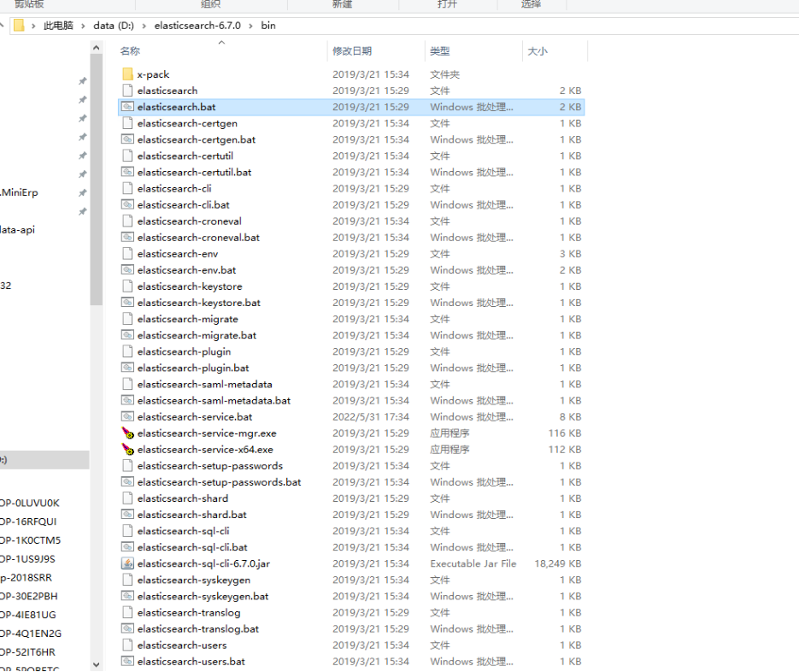Click the elasticsearch-keystore.bat icon
The image size is (799, 672).
[128, 303]
